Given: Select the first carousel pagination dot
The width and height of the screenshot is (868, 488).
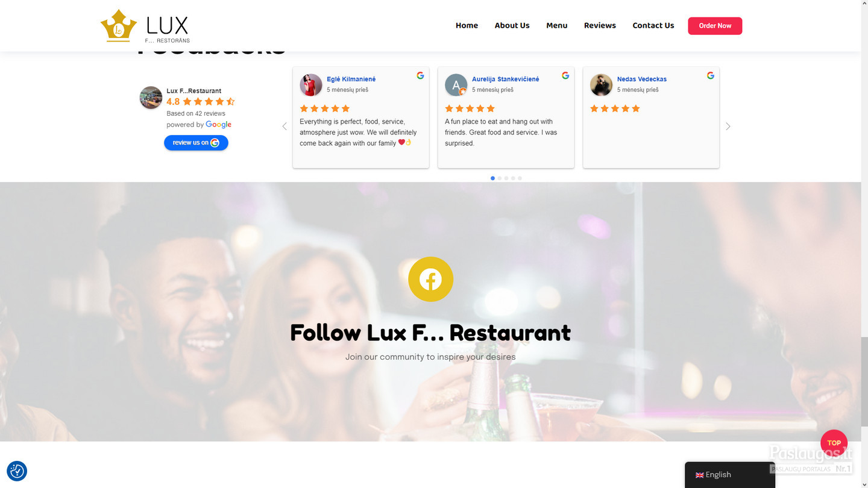Looking at the screenshot, I should pyautogui.click(x=492, y=178).
